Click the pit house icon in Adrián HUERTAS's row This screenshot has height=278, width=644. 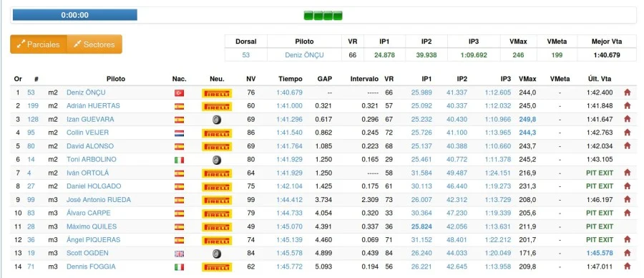click(627, 106)
